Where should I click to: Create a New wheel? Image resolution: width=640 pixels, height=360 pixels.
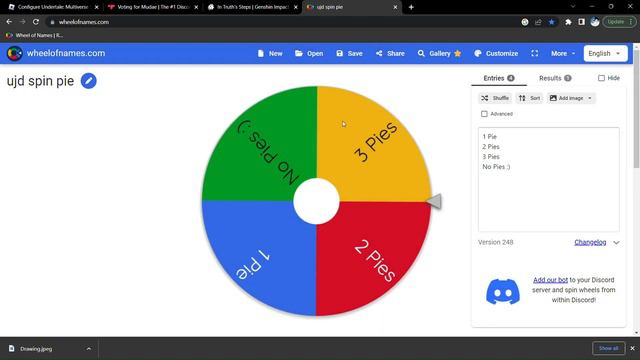coord(270,53)
